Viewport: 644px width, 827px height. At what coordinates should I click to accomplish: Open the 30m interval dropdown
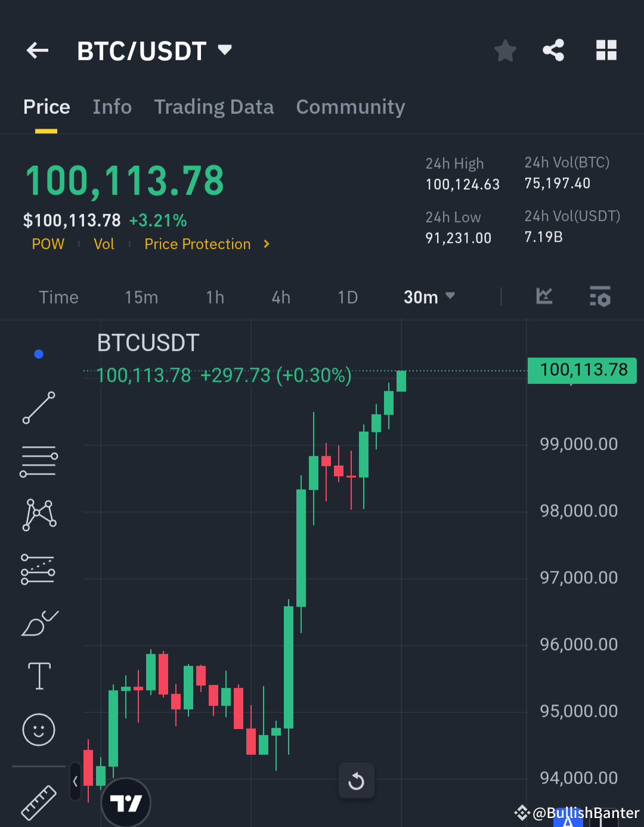[x=429, y=297]
